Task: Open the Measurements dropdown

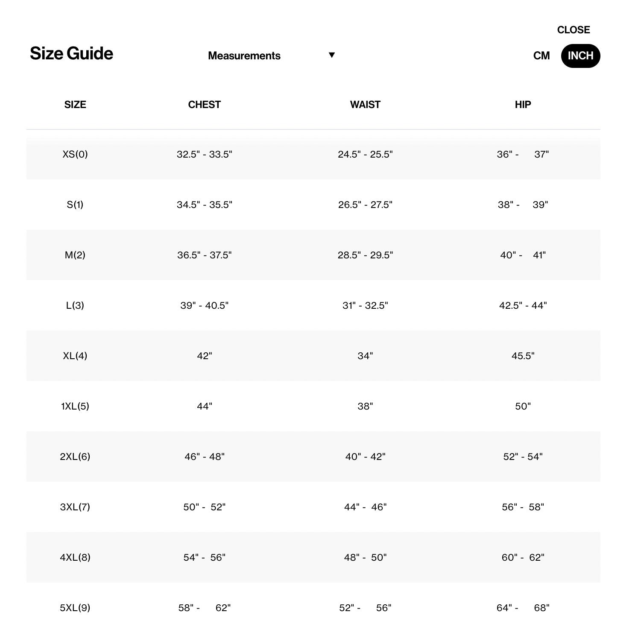Action: tap(271, 56)
